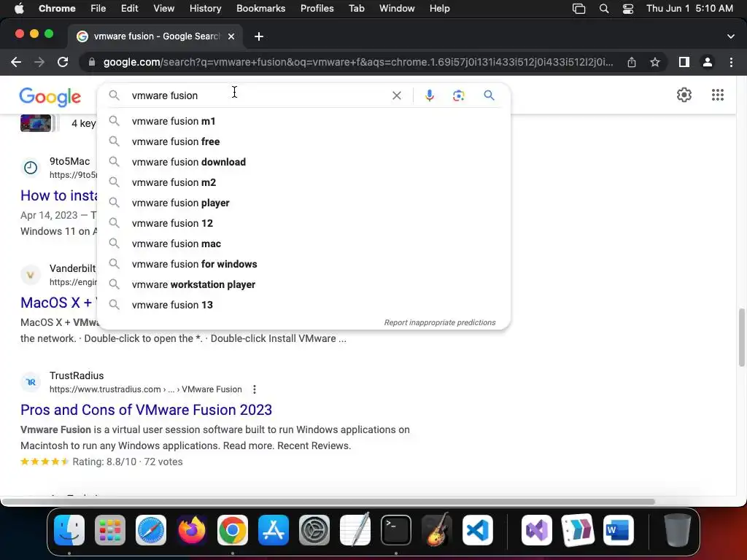Viewport: 747px width, 560px height.
Task: Clear the search box with the X icon
Action: (396, 96)
